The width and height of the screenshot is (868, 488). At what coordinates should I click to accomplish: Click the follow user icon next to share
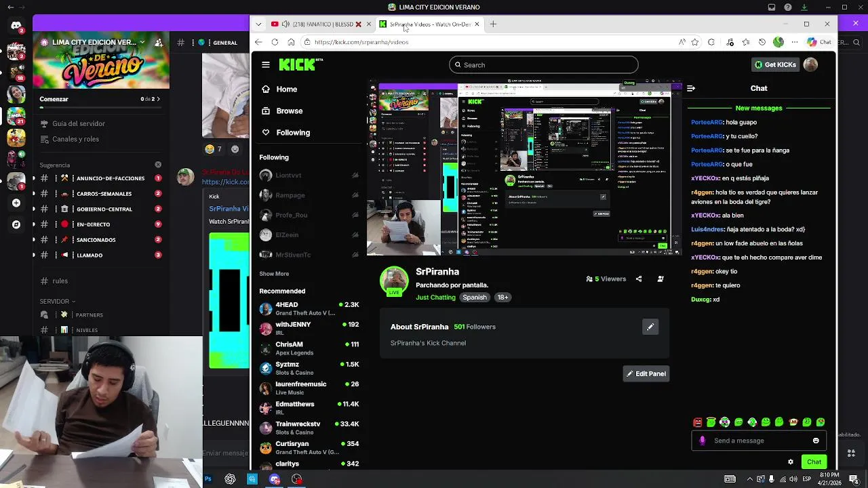point(660,279)
